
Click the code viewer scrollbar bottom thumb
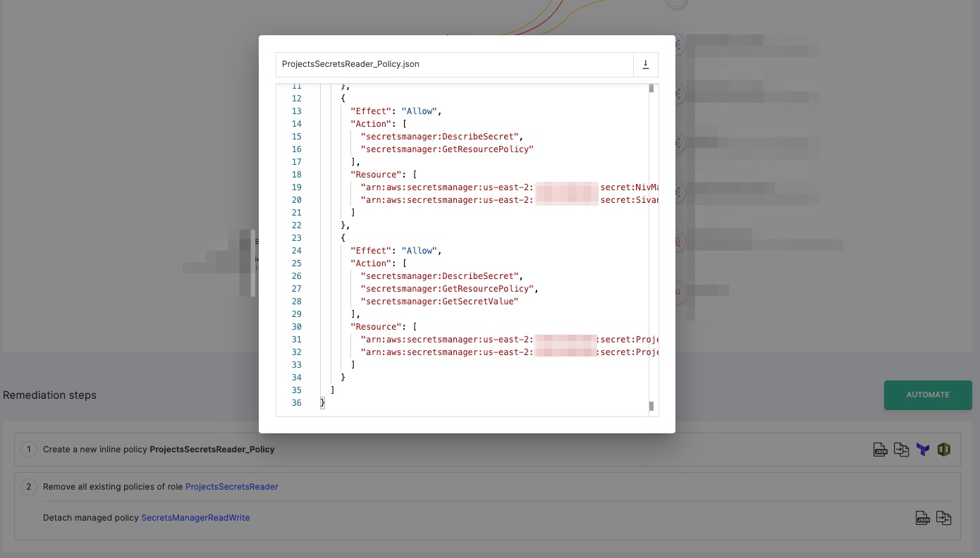(x=651, y=406)
